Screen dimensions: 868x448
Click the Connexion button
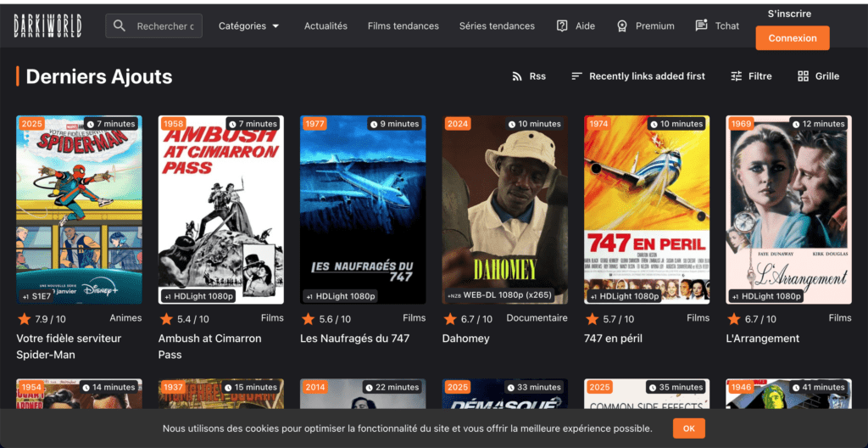click(793, 38)
